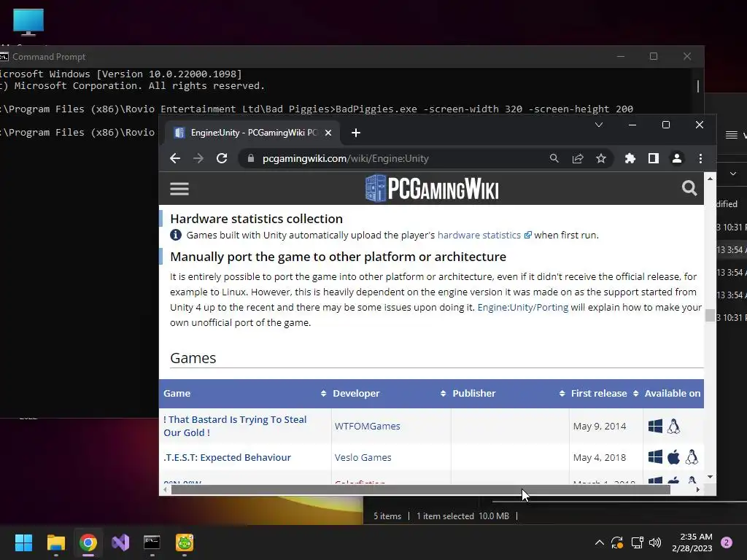Open Visual Studio from taskbar
Screen dimensions: 747x560
120,542
